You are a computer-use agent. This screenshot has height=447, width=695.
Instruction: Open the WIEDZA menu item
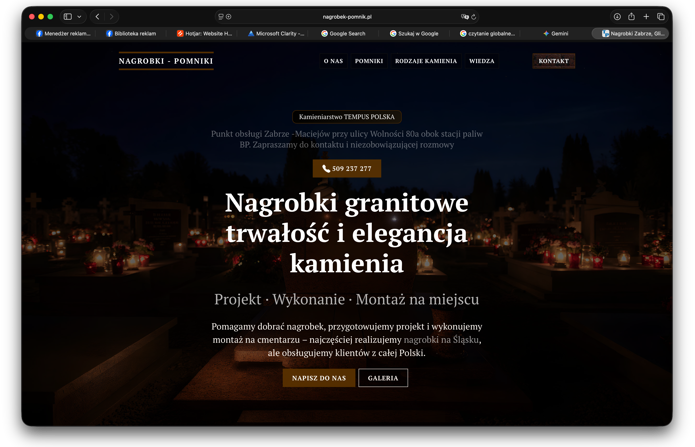tap(482, 61)
